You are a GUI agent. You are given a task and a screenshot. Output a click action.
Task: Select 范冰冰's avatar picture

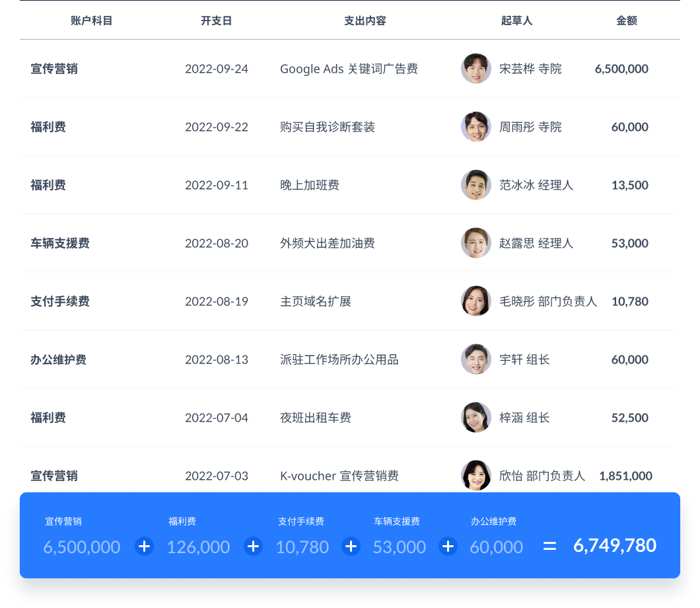click(x=475, y=185)
